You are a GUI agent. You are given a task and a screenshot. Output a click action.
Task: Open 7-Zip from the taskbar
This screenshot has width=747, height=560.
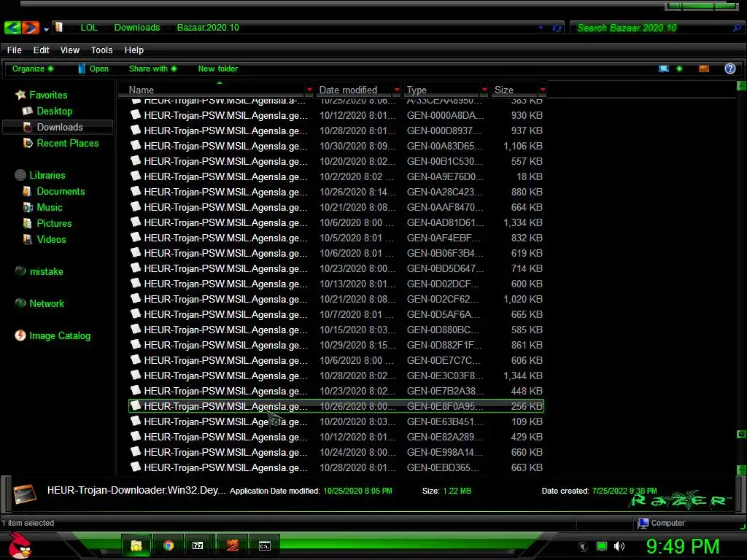click(198, 545)
